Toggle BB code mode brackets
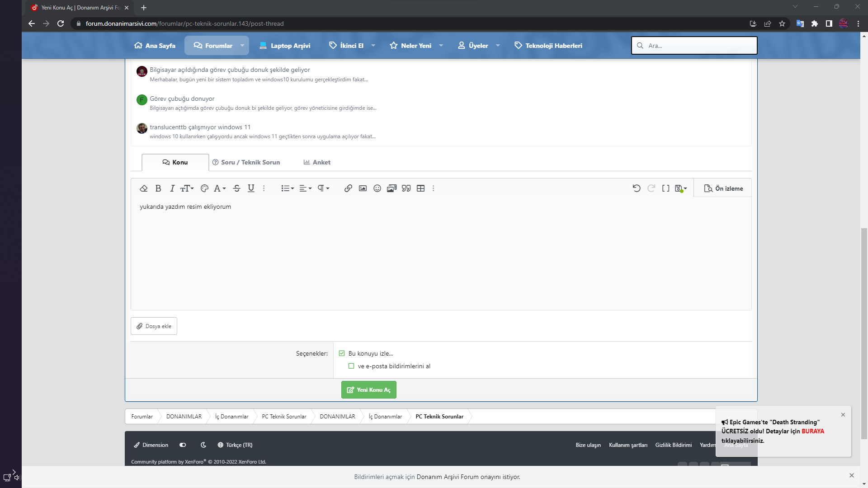868x488 pixels. tap(665, 188)
